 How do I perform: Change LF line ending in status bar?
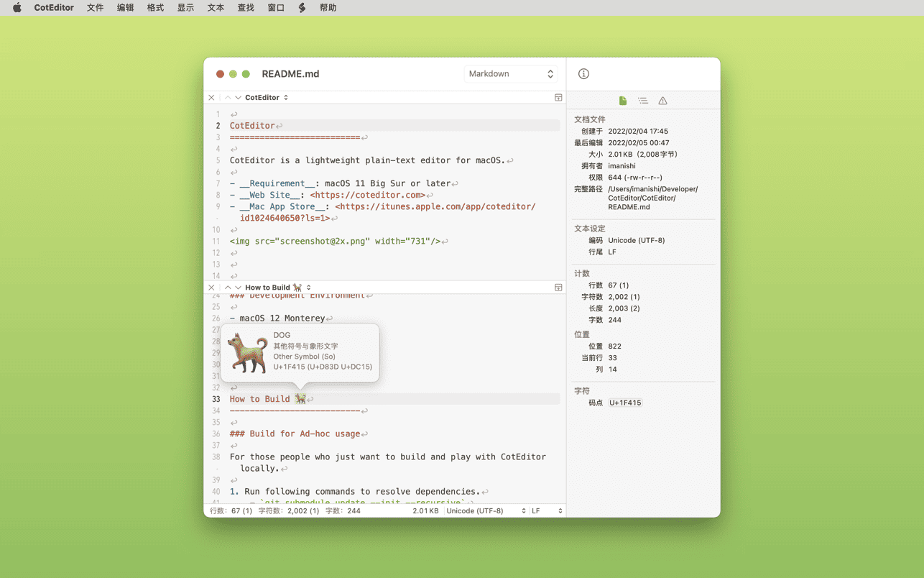pos(546,511)
